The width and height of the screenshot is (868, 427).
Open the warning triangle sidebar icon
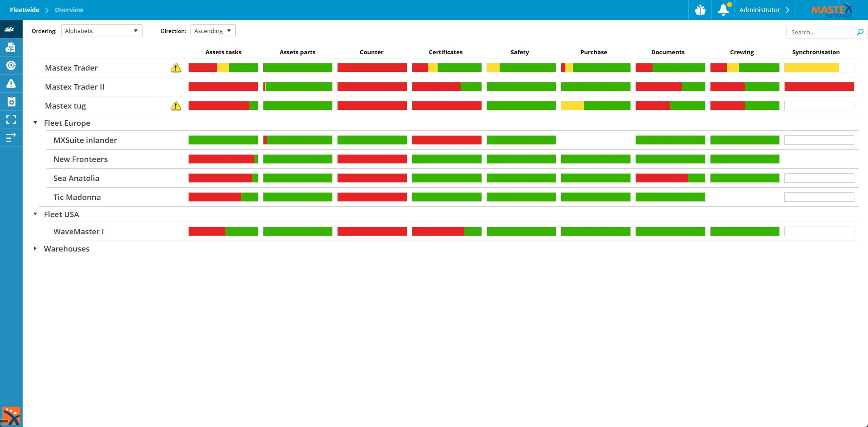tap(11, 84)
